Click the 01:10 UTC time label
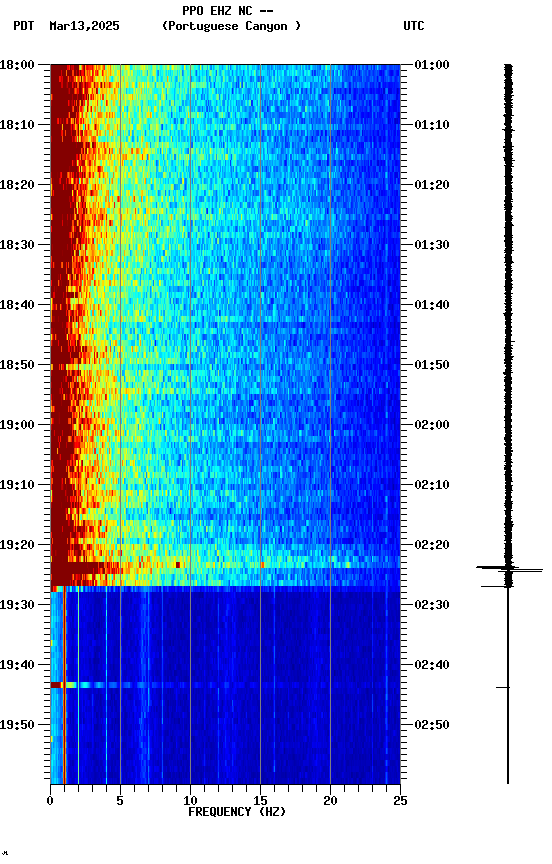Image resolution: width=552 pixels, height=864 pixels. 432,125
